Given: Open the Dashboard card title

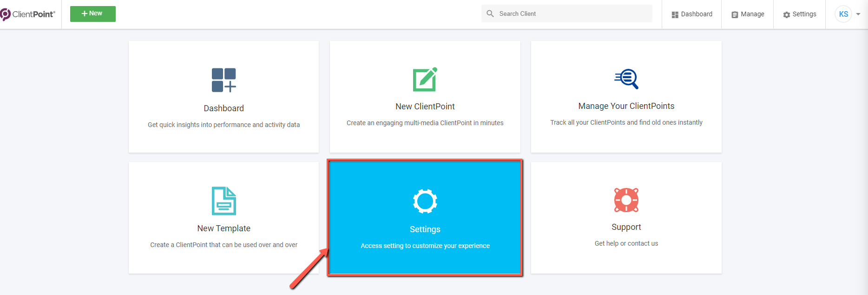Looking at the screenshot, I should coord(224,108).
